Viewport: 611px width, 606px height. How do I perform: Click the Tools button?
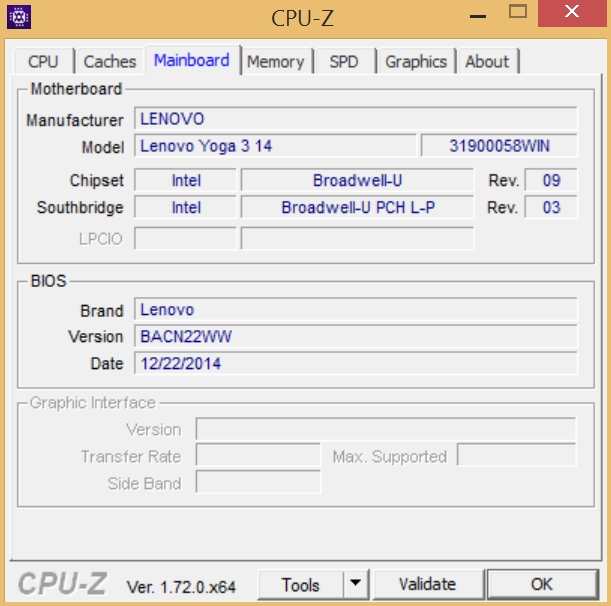coord(300,585)
